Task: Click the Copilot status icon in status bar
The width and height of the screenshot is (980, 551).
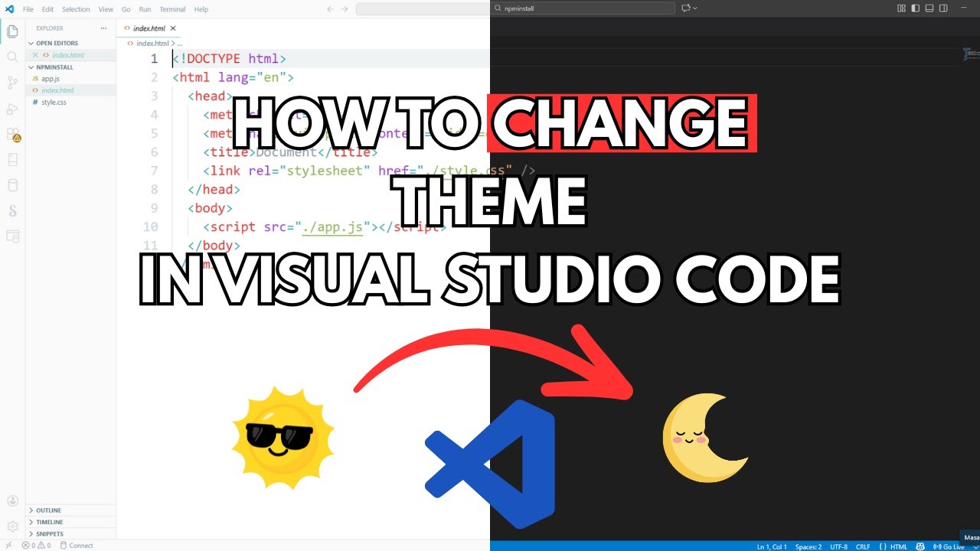Action: tap(920, 546)
